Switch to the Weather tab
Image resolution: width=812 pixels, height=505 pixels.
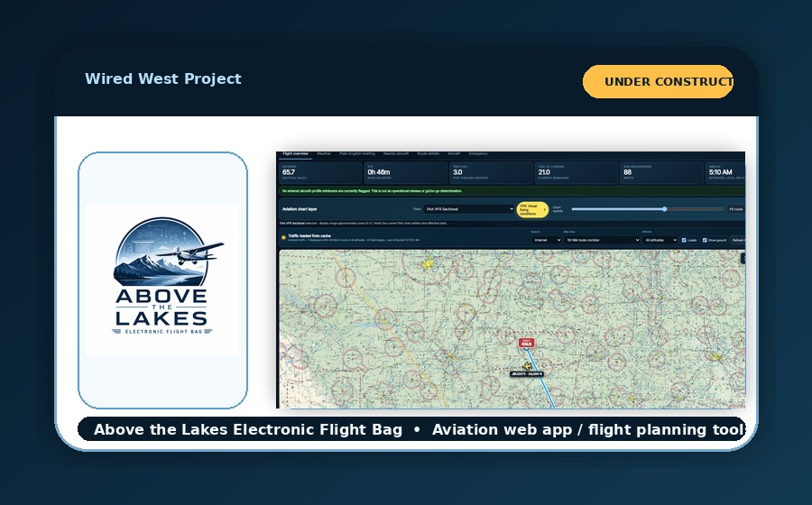[x=324, y=153]
